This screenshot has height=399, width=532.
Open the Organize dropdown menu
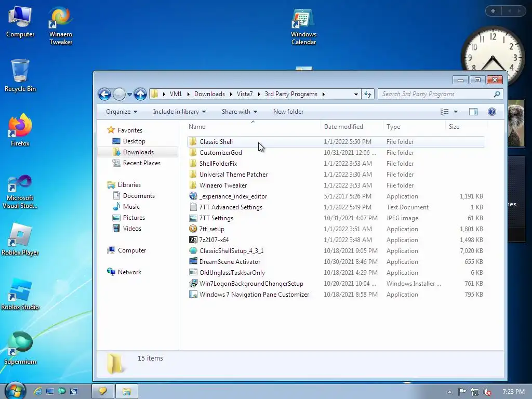(x=122, y=112)
